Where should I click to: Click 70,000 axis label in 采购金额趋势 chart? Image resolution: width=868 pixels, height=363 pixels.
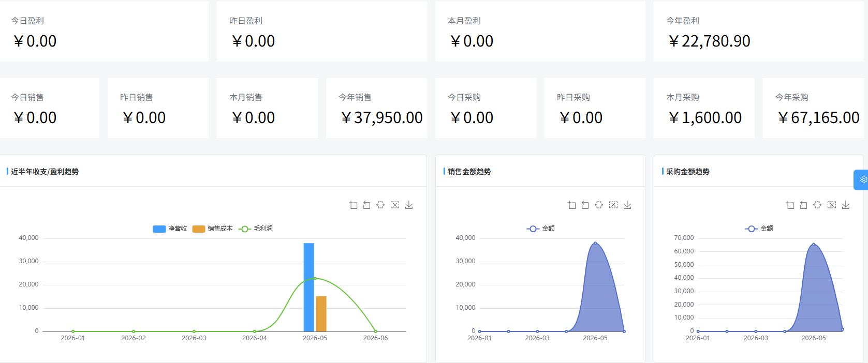pyautogui.click(x=684, y=238)
